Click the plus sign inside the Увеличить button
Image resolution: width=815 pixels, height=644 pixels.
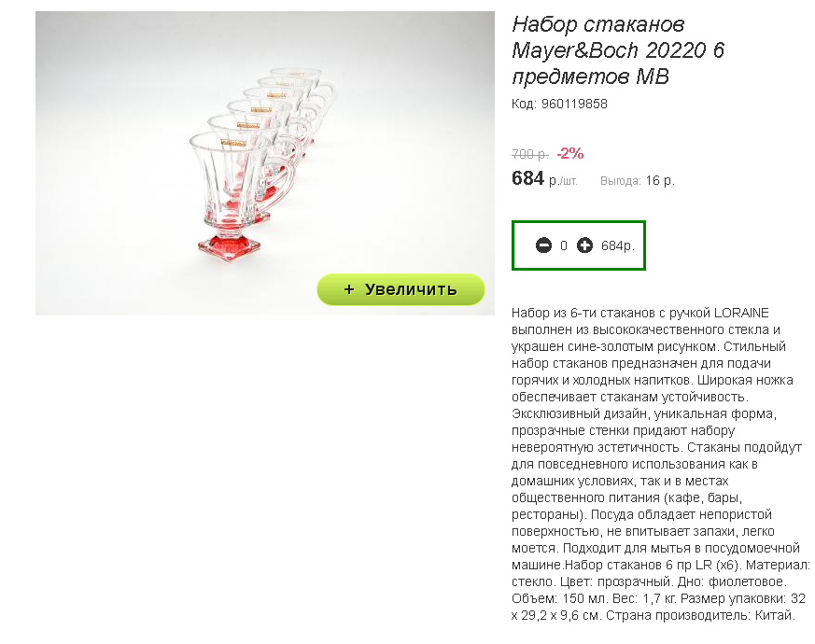click(349, 289)
